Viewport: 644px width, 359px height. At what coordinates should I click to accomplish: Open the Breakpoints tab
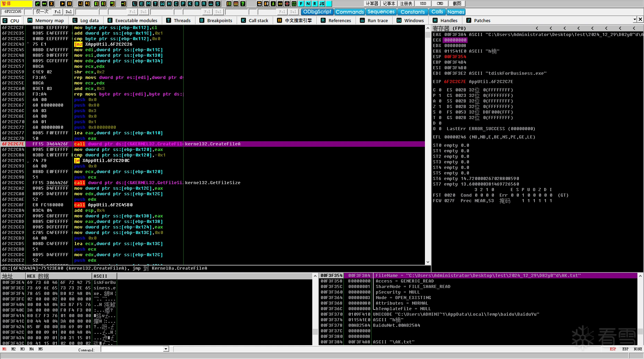pos(216,20)
